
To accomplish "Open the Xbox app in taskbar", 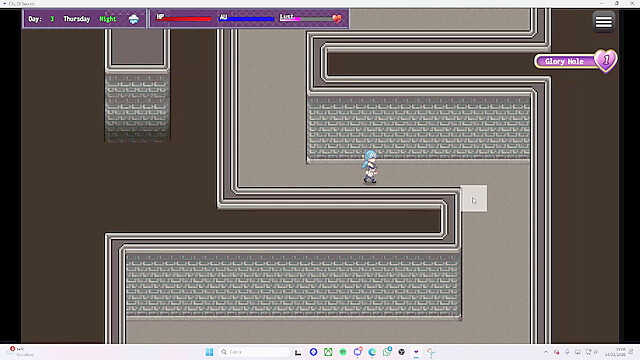I will point(328,352).
